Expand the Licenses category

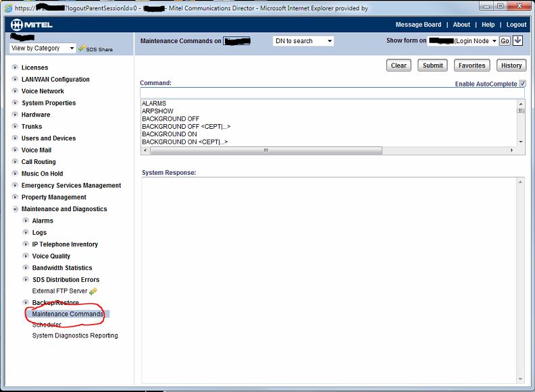pos(15,67)
